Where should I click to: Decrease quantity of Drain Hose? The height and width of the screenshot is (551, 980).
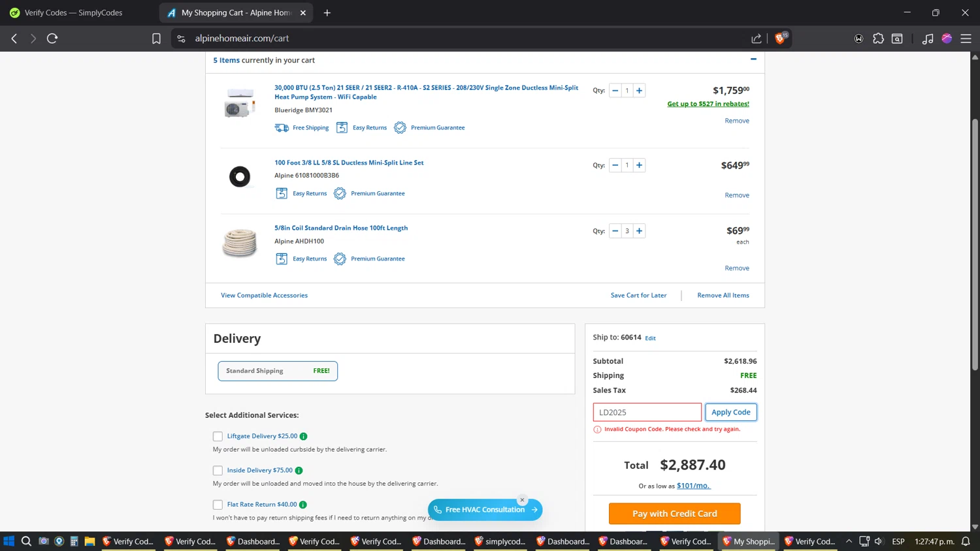(x=615, y=231)
